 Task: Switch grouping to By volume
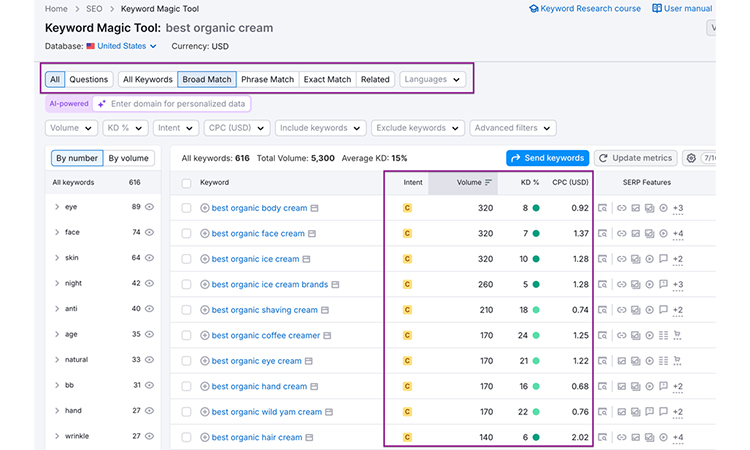(x=128, y=158)
